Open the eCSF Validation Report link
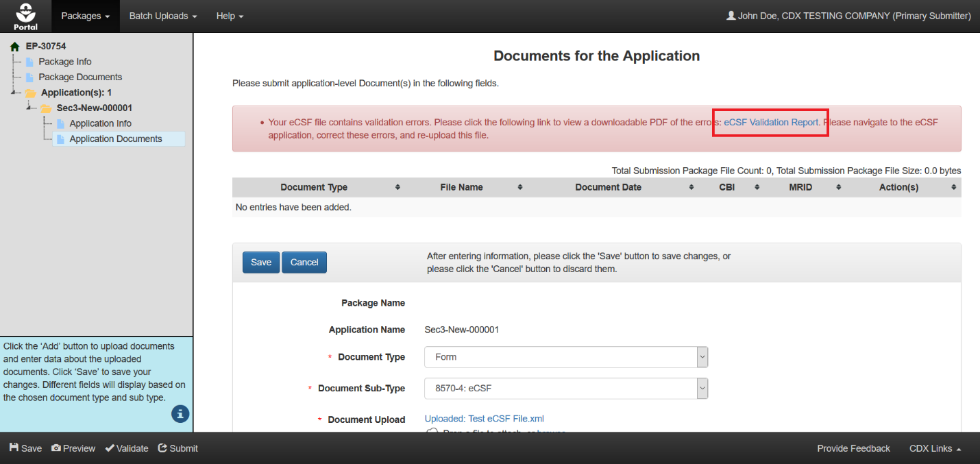 771,122
